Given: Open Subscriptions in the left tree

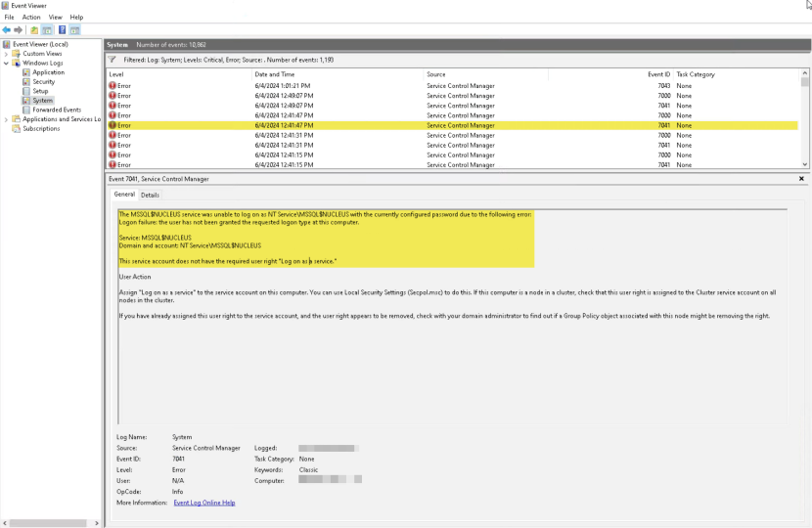Looking at the screenshot, I should point(41,128).
